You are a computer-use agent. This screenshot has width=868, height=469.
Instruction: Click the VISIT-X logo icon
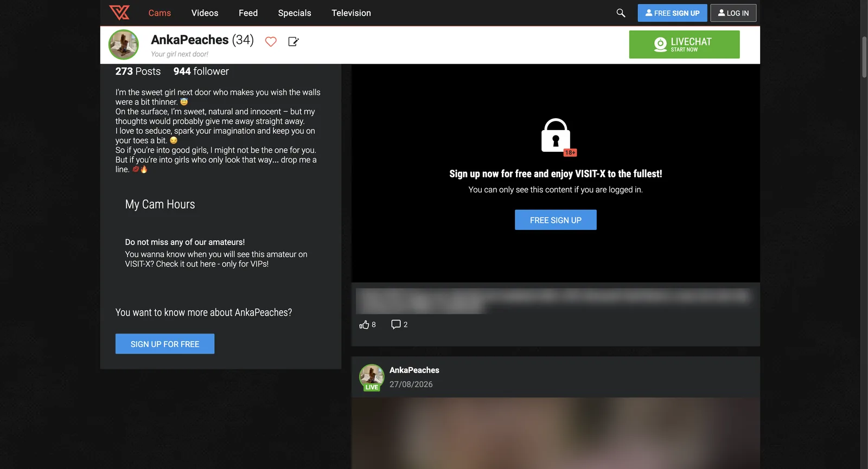[119, 12]
